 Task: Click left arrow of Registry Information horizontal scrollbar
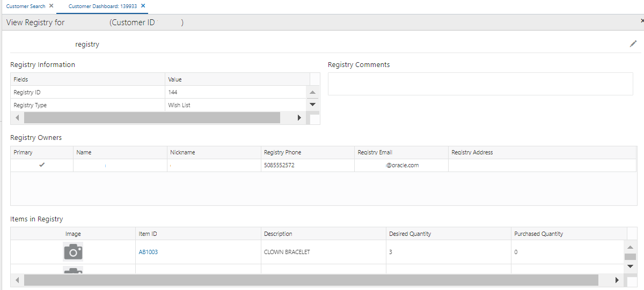17,117
